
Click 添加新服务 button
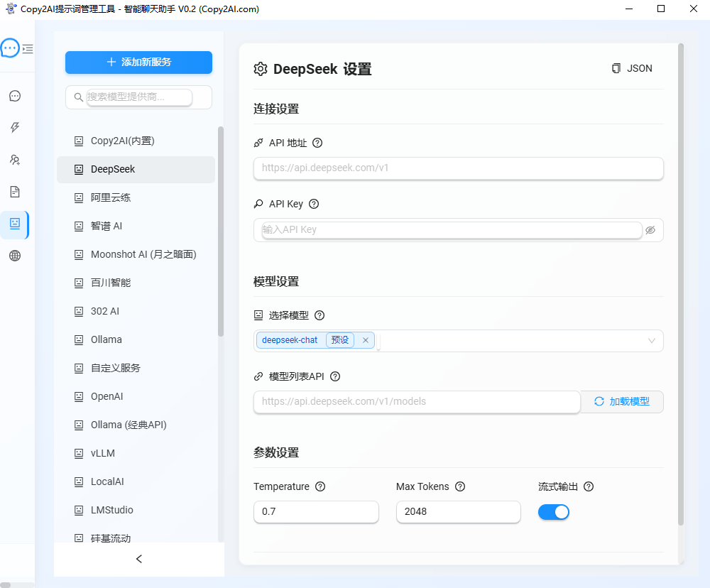[138, 62]
